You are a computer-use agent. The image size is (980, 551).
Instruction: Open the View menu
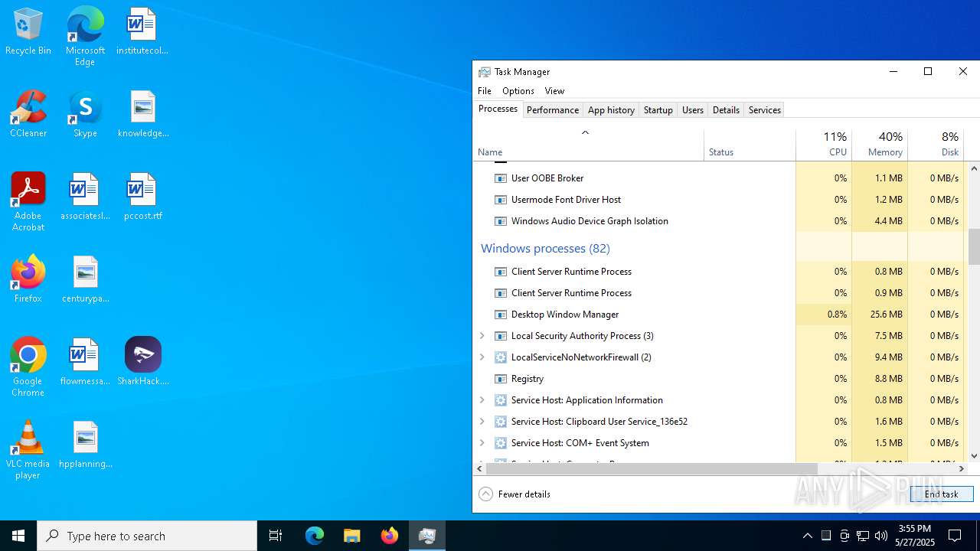554,91
